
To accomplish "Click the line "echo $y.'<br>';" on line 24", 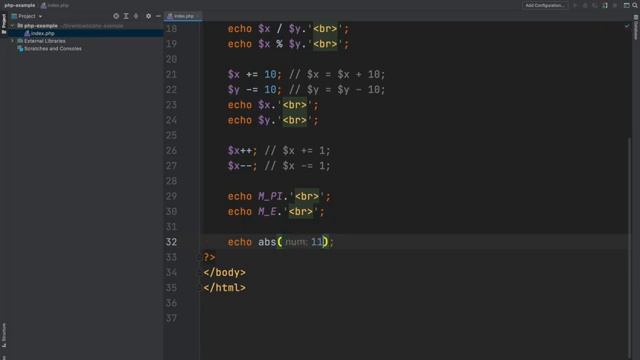I will (273, 120).
